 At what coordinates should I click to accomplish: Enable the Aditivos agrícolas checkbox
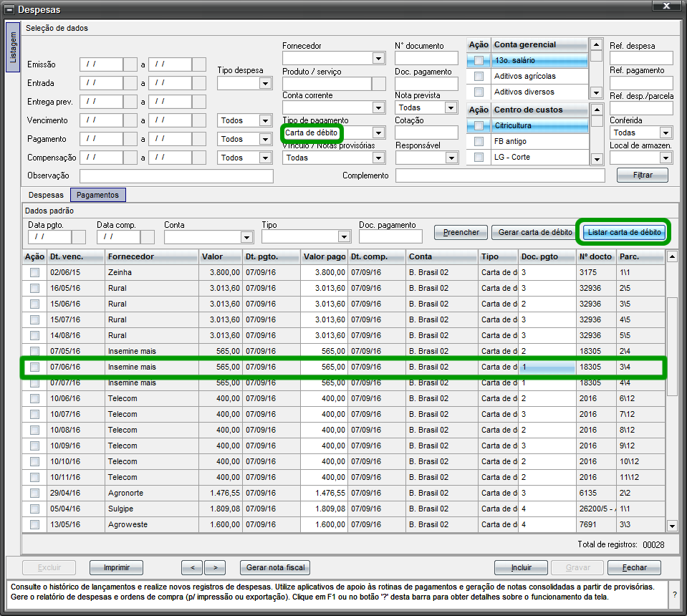pyautogui.click(x=479, y=76)
